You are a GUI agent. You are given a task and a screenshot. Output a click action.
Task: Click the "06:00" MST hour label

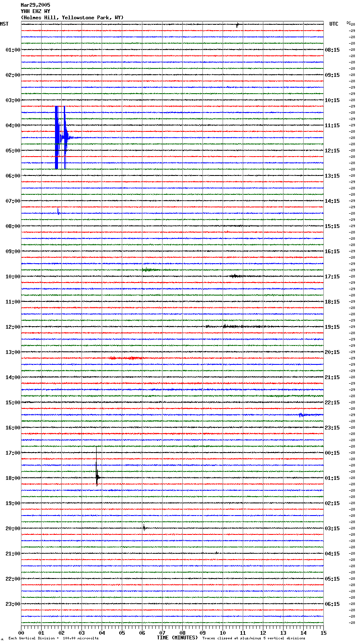point(13,176)
